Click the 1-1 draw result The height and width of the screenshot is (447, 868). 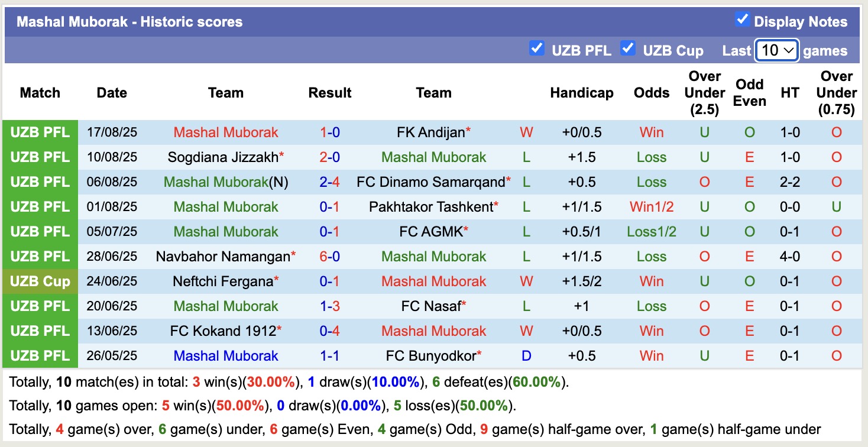coord(330,356)
